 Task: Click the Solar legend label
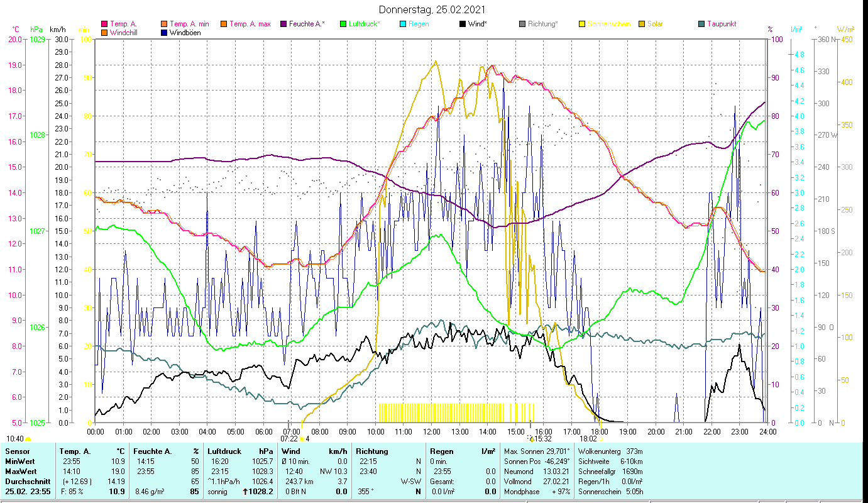tap(654, 25)
